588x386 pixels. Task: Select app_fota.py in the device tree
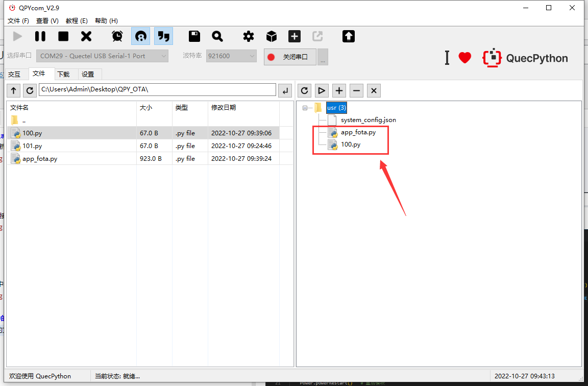[358, 132]
